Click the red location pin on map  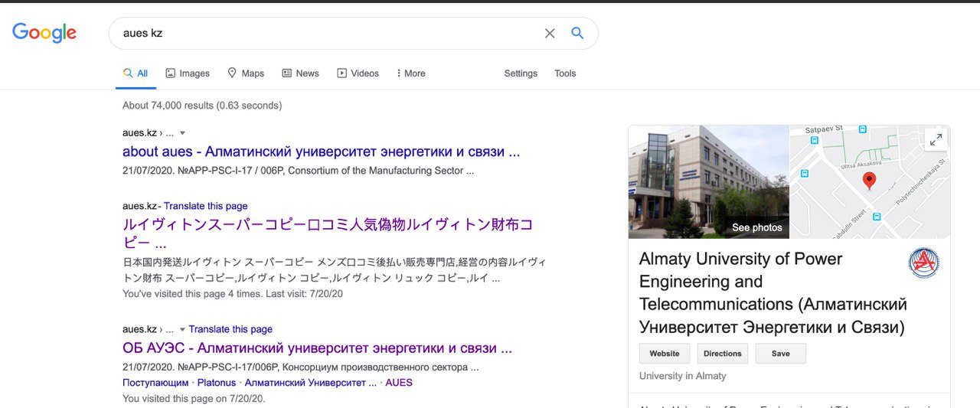tap(869, 181)
